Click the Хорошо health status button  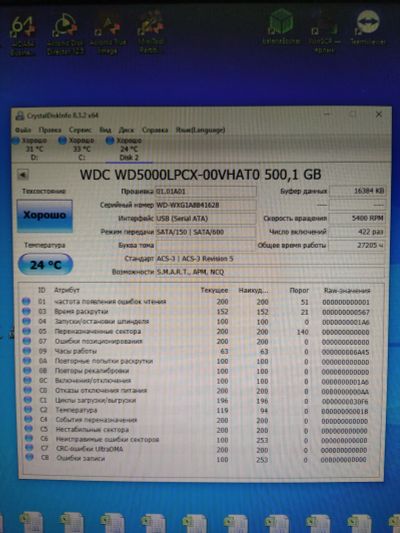[45, 216]
